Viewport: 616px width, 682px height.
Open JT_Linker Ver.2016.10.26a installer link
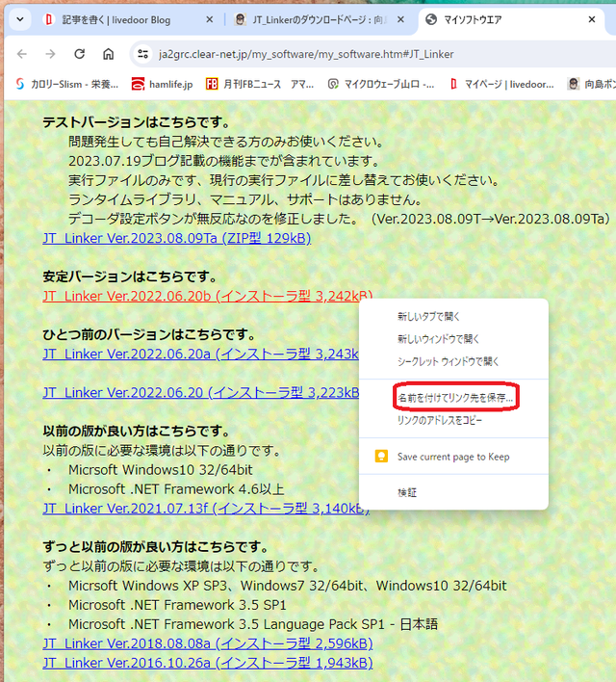coord(207,663)
